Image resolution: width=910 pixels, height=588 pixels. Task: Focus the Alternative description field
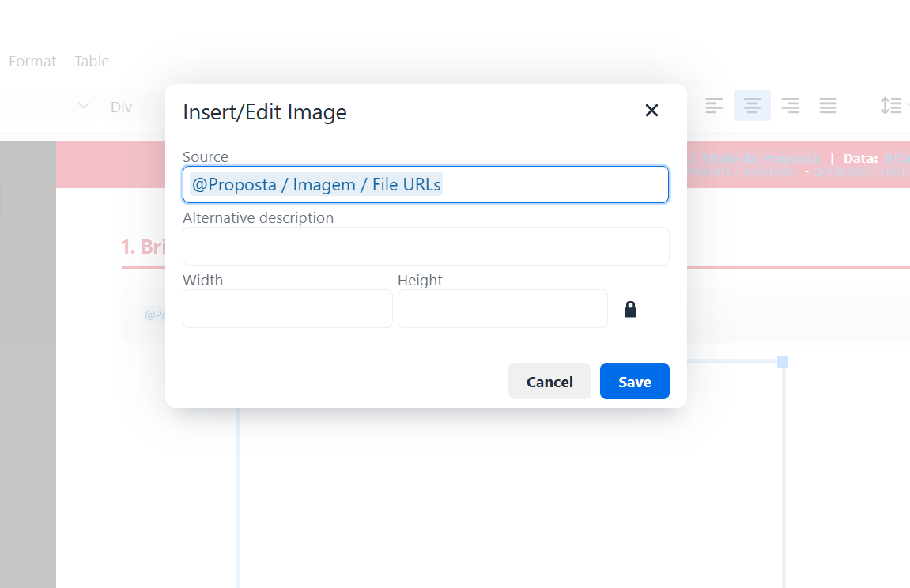pyautogui.click(x=425, y=247)
